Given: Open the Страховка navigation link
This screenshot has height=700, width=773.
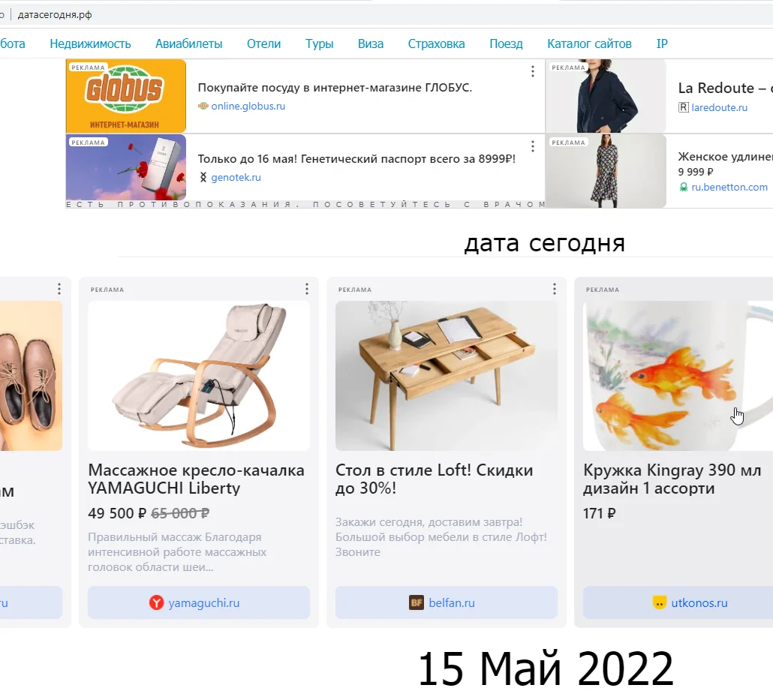Looking at the screenshot, I should click(436, 44).
